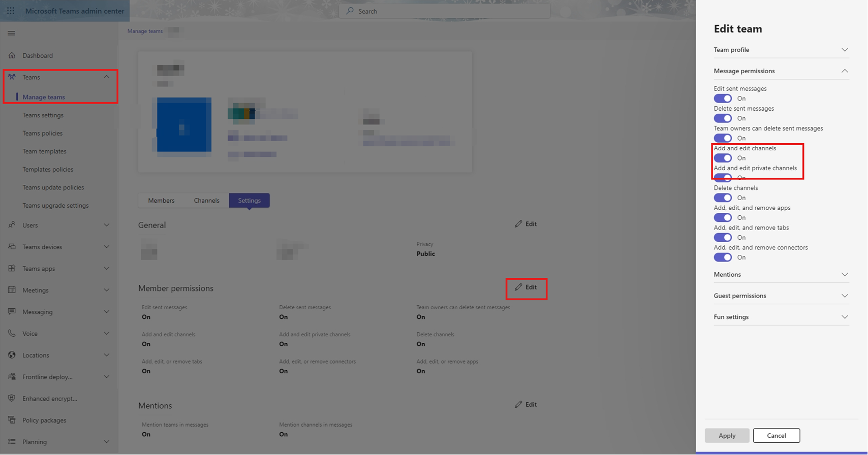The image size is (868, 455).
Task: Expand the Teams apps group chevron
Action: [x=107, y=269]
